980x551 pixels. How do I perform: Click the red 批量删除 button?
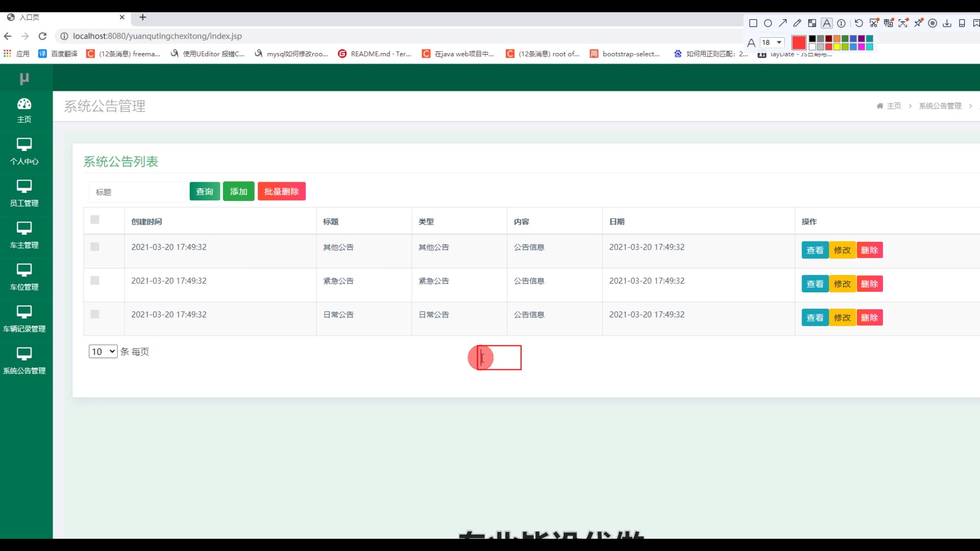point(281,191)
